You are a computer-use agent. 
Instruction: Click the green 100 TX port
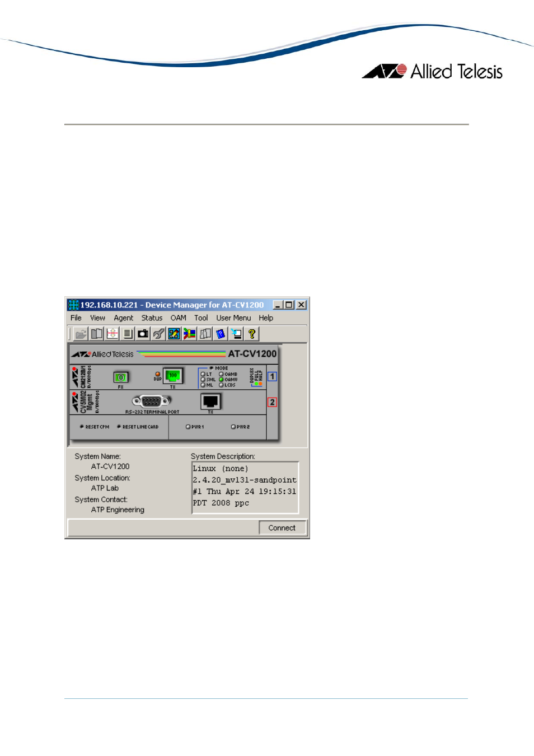[x=173, y=376]
